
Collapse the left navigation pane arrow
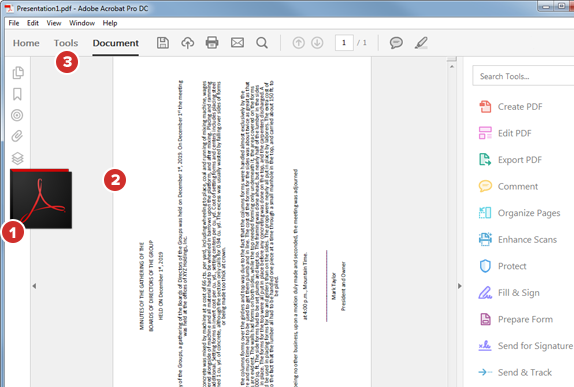point(34,286)
